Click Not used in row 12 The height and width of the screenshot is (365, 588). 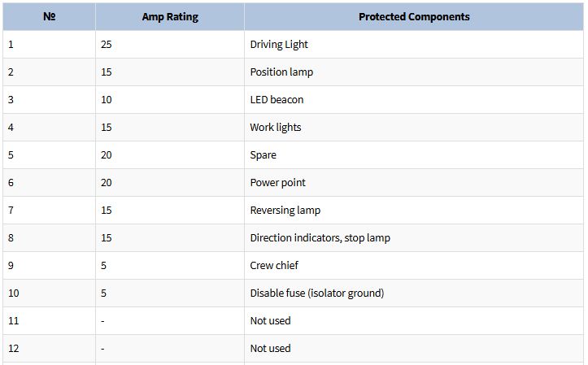[x=270, y=349]
